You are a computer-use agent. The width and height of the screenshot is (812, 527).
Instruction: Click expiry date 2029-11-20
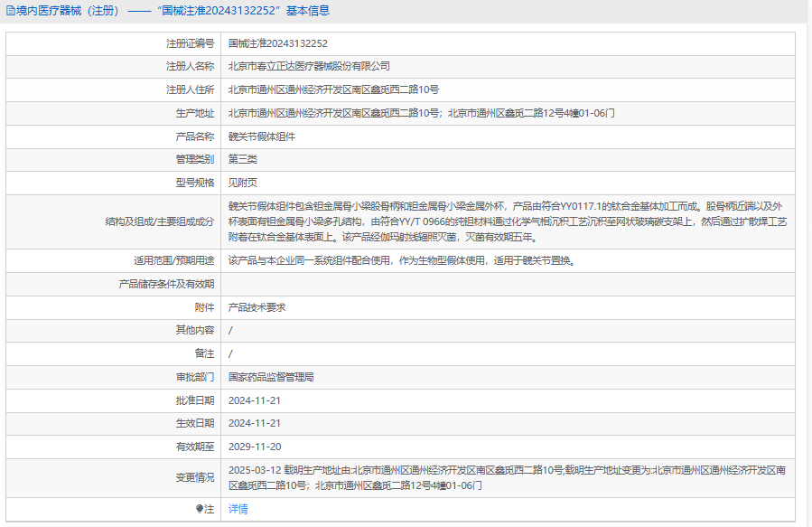[x=255, y=447]
